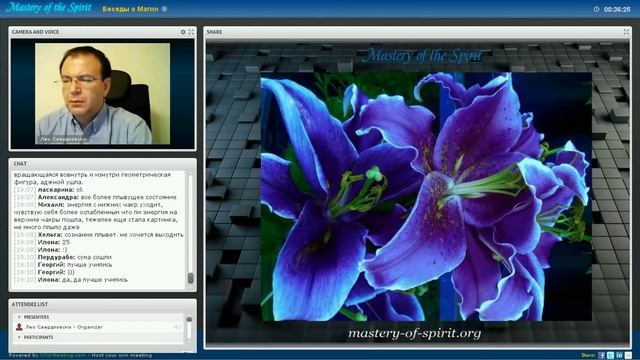Share the meeting on Facebook

click(601, 356)
